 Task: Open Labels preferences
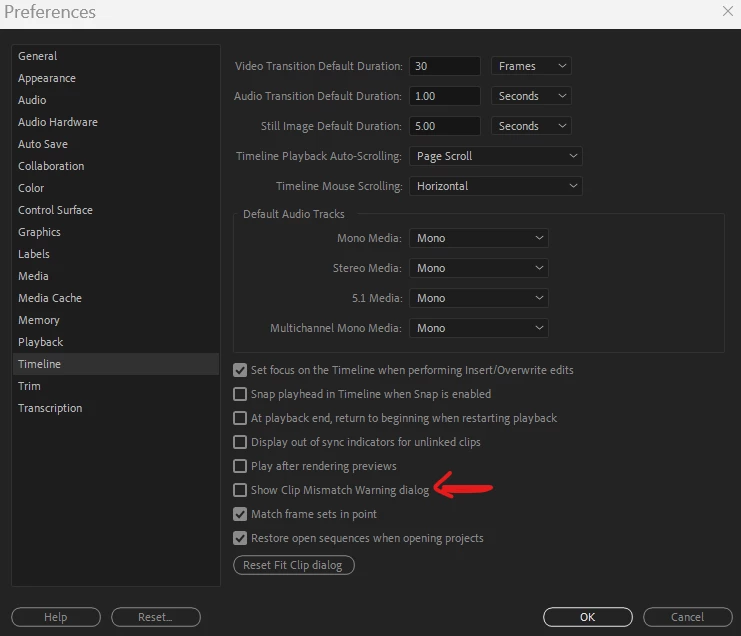pos(116,254)
